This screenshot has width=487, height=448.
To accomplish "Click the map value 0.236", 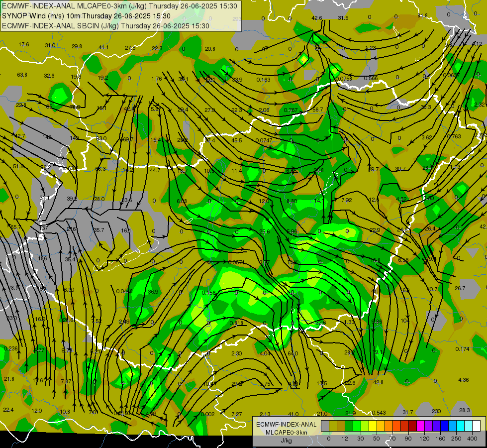I will tap(11, 349).
